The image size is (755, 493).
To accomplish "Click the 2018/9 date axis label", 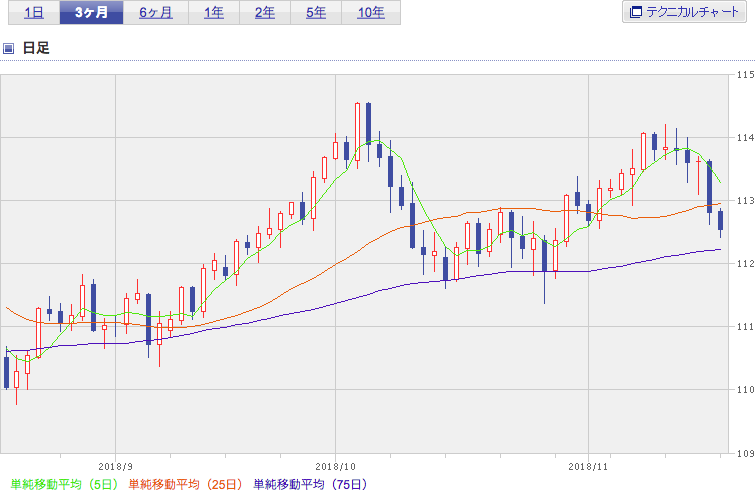I will click(x=115, y=467).
